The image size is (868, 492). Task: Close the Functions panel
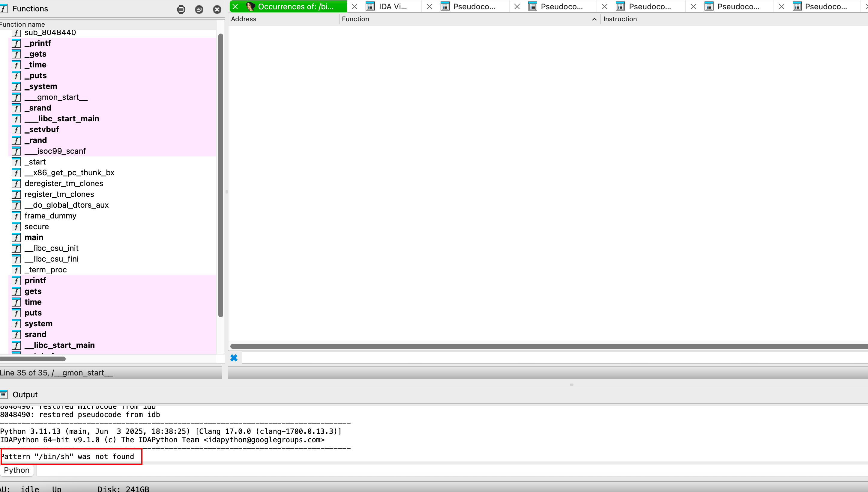pos(217,10)
